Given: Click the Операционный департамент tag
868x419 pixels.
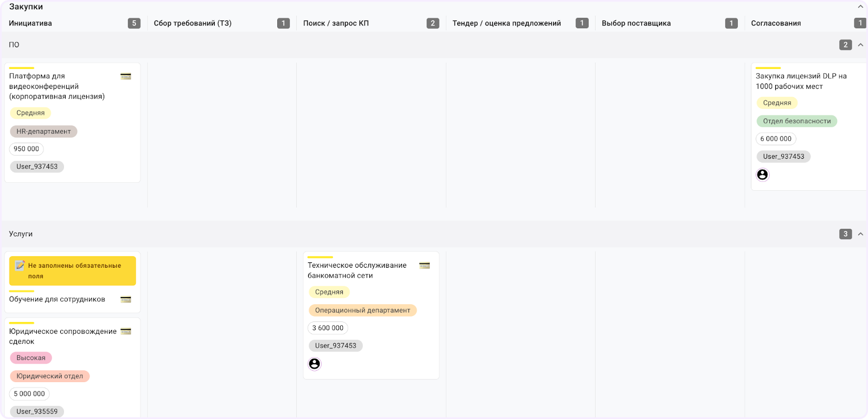Looking at the screenshot, I should [x=362, y=310].
